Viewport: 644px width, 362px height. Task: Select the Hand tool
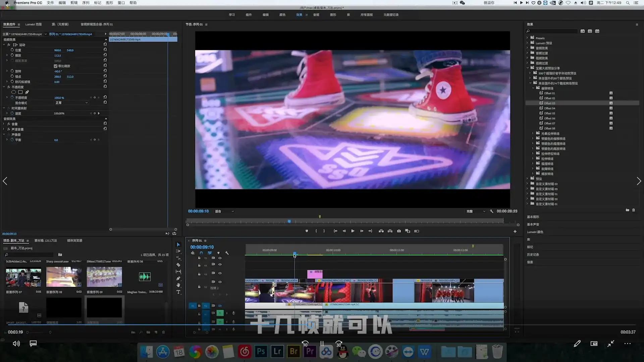tap(178, 285)
